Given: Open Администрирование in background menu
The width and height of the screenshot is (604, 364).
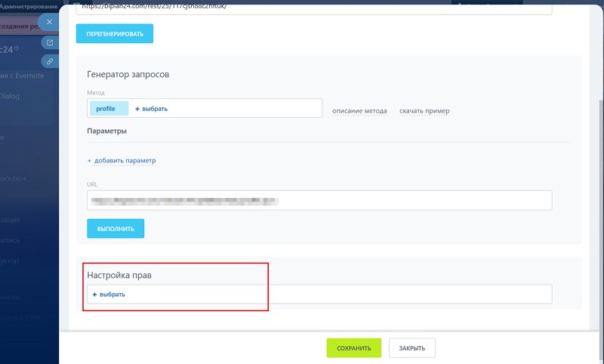Looking at the screenshot, I should pyautogui.click(x=29, y=6).
